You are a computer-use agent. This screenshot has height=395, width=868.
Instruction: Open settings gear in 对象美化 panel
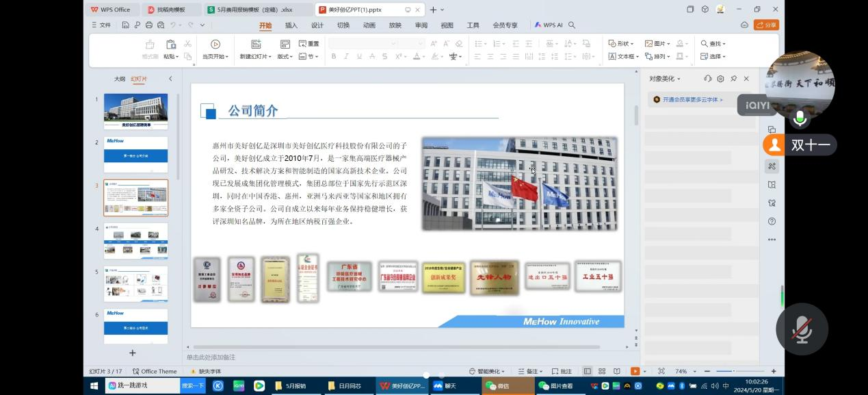click(x=720, y=79)
